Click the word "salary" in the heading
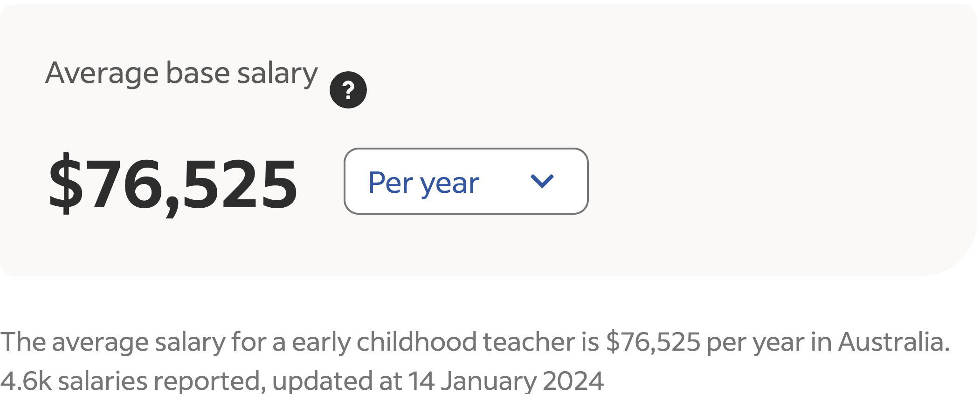This screenshot has height=394, width=980. tap(277, 73)
